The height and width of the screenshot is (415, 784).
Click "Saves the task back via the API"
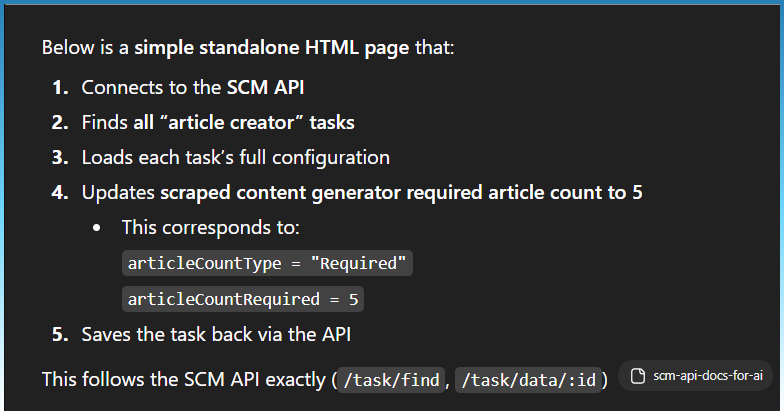click(215, 334)
